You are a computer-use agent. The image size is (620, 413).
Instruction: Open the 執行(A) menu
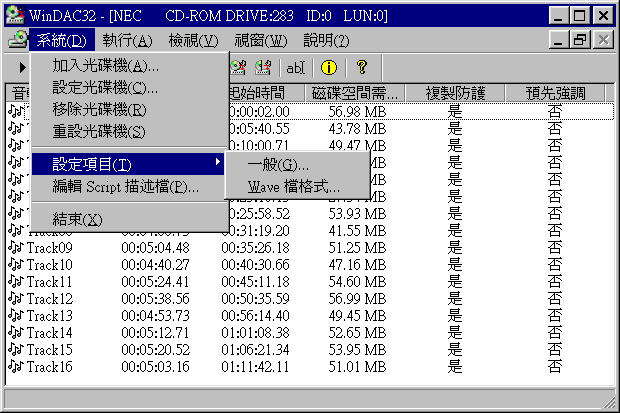point(127,40)
